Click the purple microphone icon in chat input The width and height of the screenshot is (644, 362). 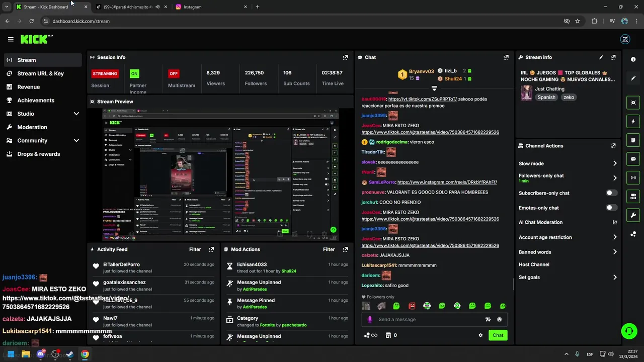coord(370,319)
